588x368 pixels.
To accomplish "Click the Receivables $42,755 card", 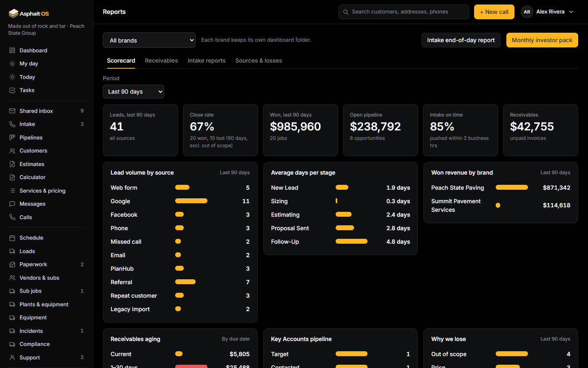I will tap(540, 130).
